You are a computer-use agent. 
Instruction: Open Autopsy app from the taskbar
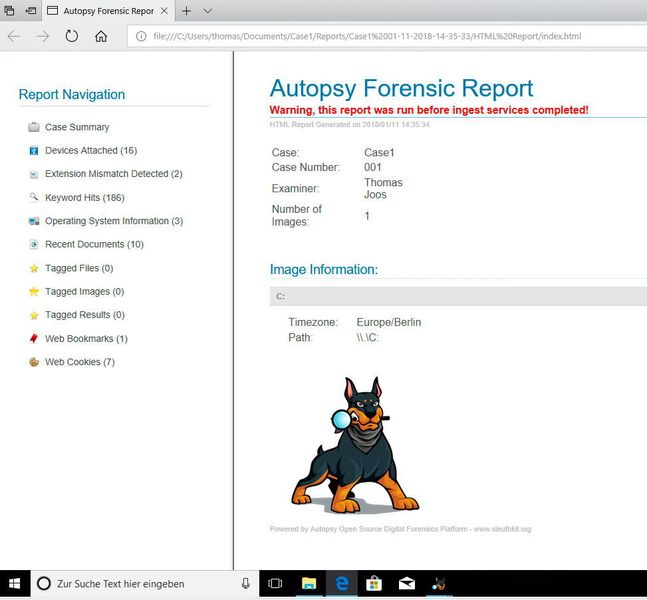(x=438, y=583)
